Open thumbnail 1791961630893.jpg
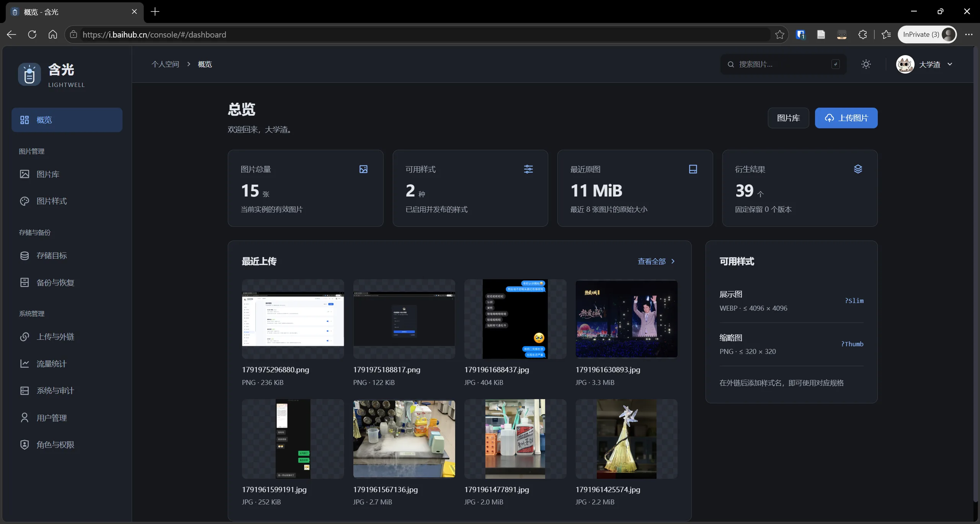Viewport: 980px width, 524px height. click(x=626, y=319)
